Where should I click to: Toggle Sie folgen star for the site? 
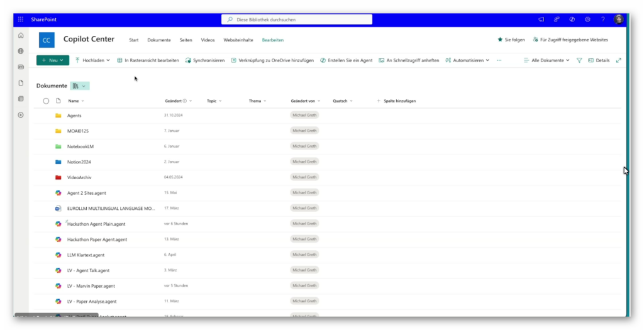(511, 40)
